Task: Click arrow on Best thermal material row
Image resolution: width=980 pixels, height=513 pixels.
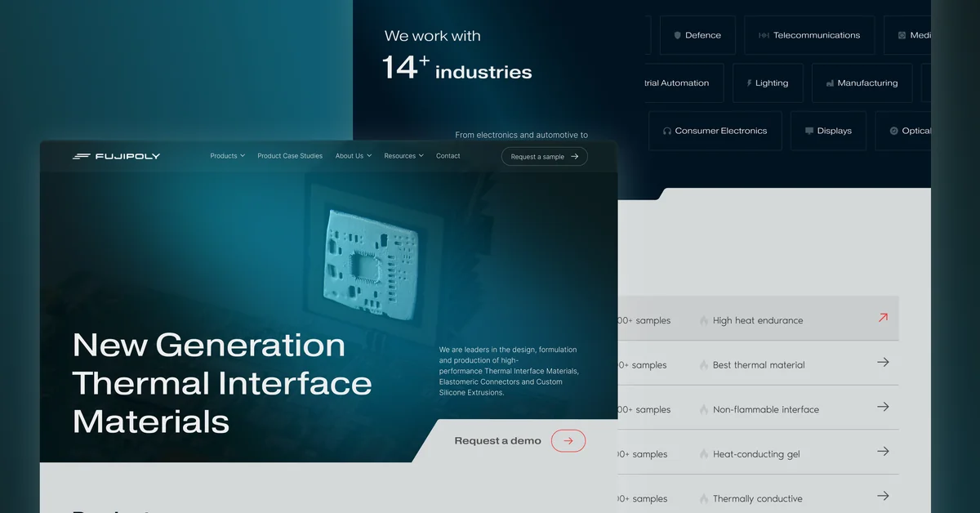Action: coord(883,362)
